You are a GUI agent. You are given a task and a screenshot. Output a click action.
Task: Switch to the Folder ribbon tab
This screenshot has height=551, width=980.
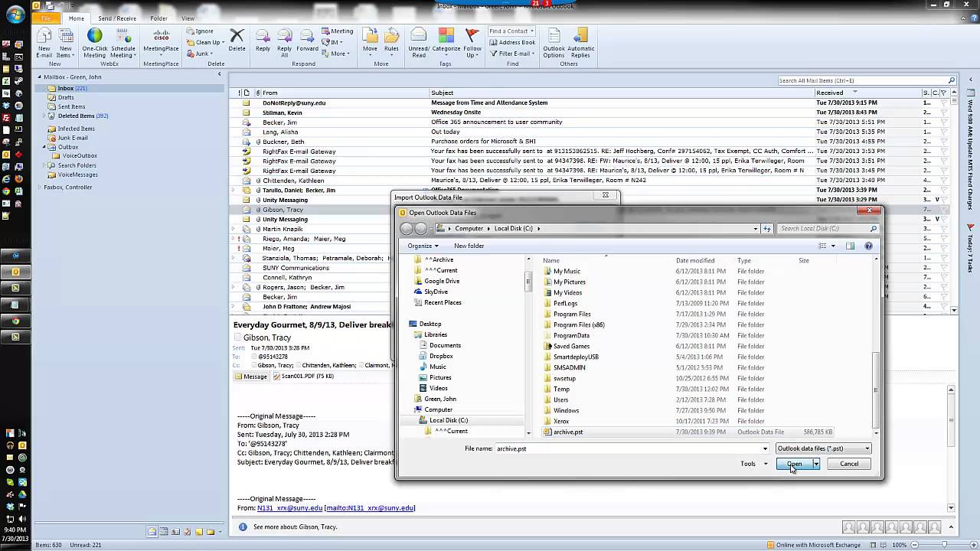click(158, 18)
